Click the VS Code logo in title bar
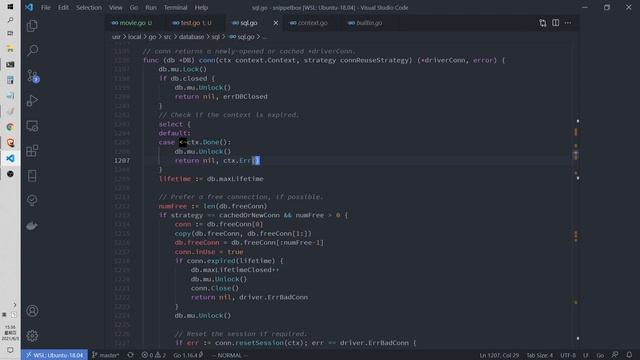This screenshot has width=640, height=360. pyautogui.click(x=29, y=7)
